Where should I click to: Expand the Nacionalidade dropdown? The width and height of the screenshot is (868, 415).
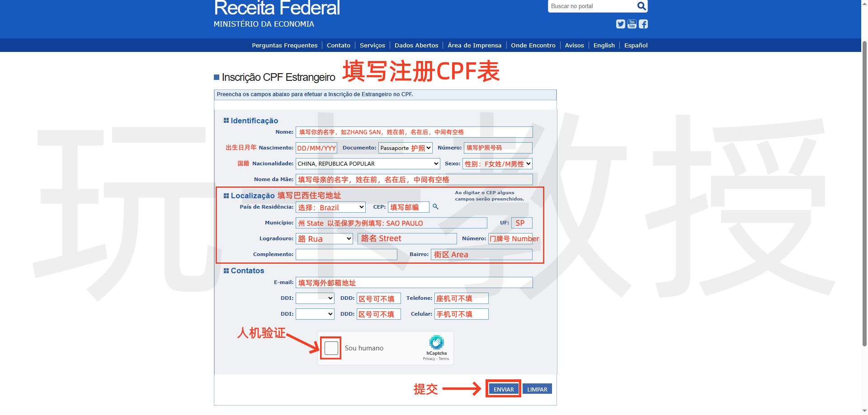click(368, 164)
